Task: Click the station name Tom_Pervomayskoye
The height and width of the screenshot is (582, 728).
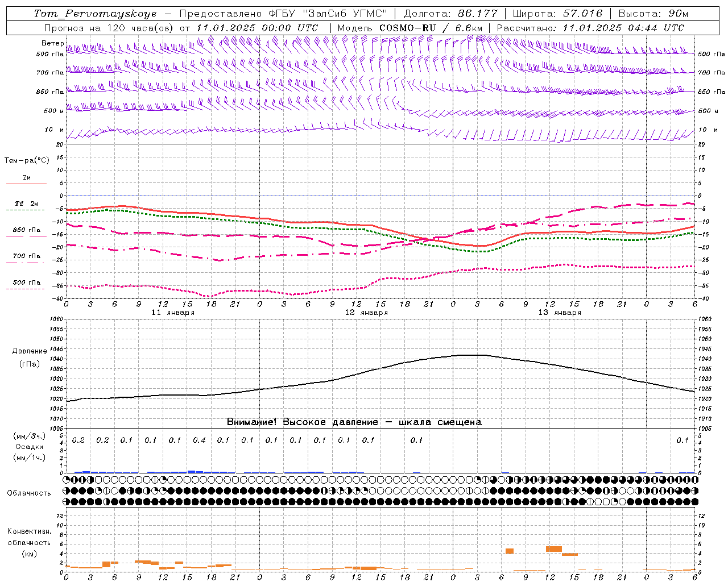Action: point(95,14)
